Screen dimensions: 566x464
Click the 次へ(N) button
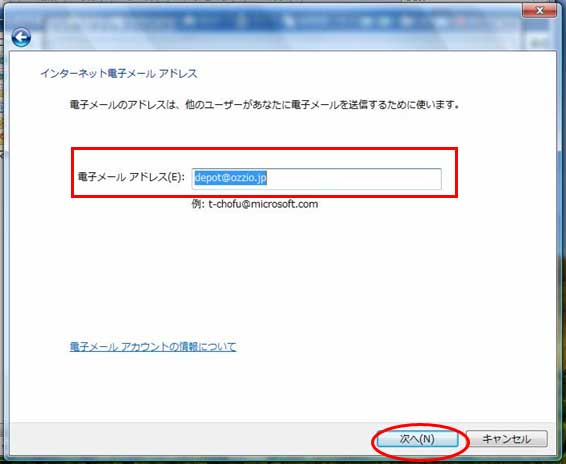[x=418, y=439]
